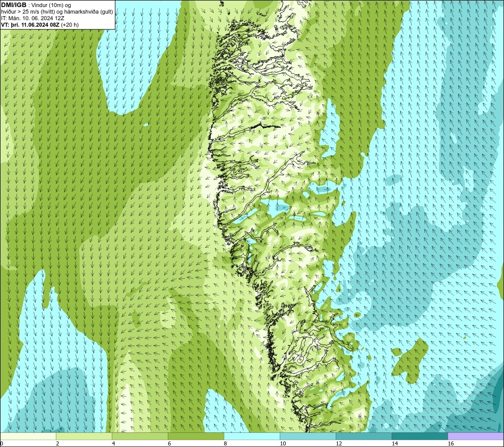Viewport: 504px width, 447px height.
Task: Click the 'hviður > 25 m/s' description line
Action: tap(57, 12)
